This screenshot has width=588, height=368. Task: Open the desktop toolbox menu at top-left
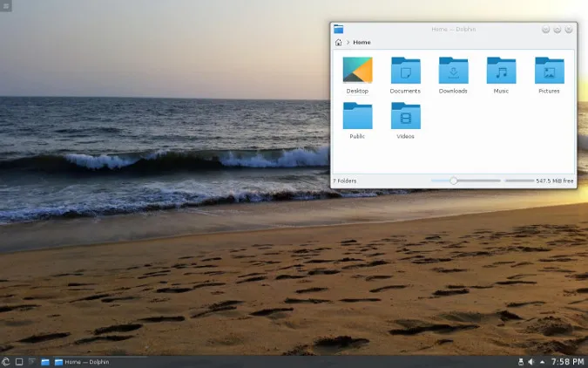tap(5, 6)
